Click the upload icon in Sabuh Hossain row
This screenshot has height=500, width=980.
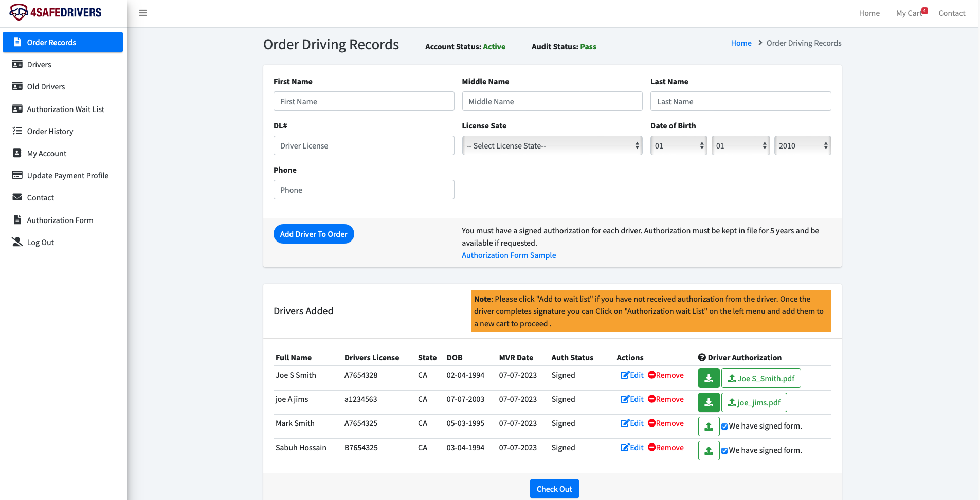coord(709,451)
